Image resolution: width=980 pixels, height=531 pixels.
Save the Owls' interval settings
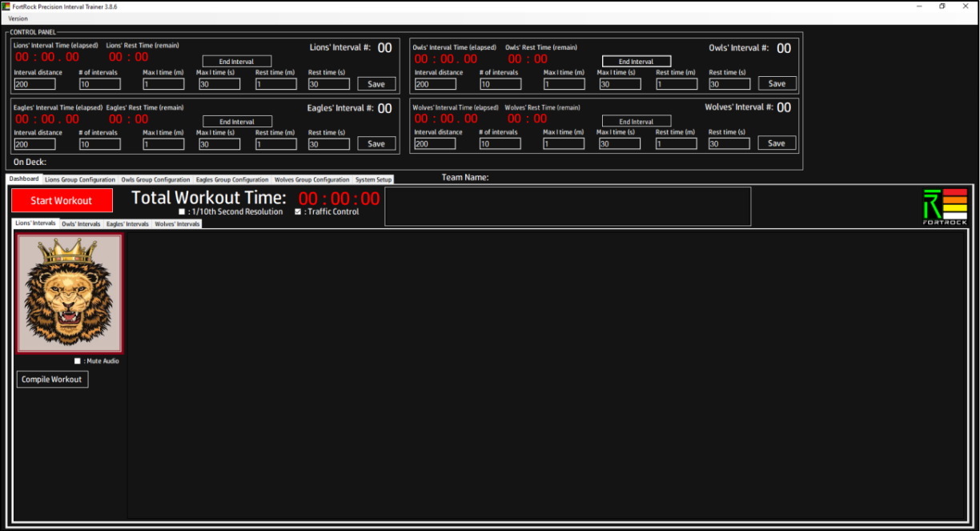[x=777, y=83]
